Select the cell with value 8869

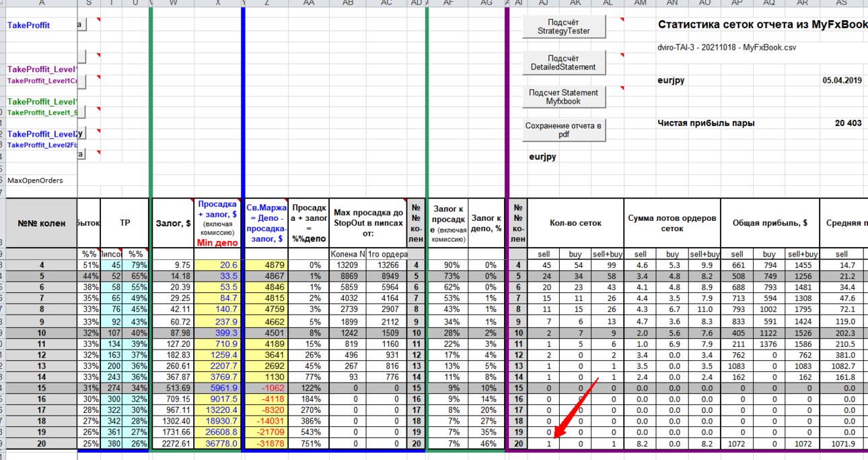coord(347,276)
